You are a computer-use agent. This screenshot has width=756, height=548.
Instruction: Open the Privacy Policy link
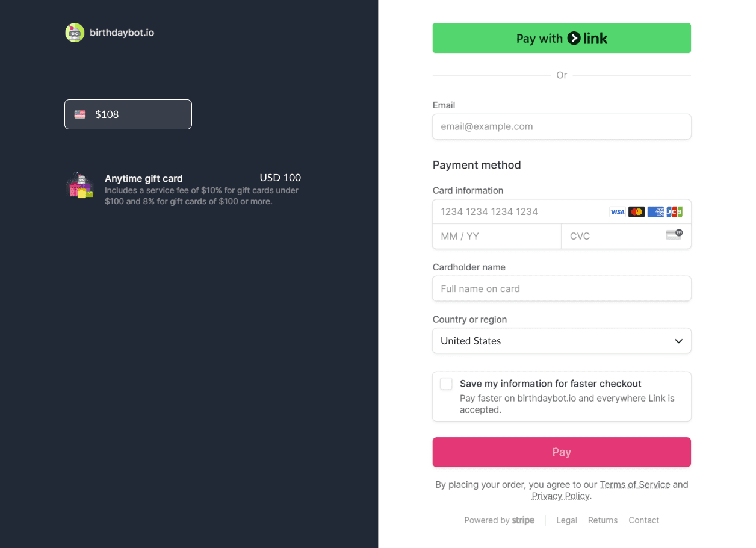pyautogui.click(x=560, y=496)
